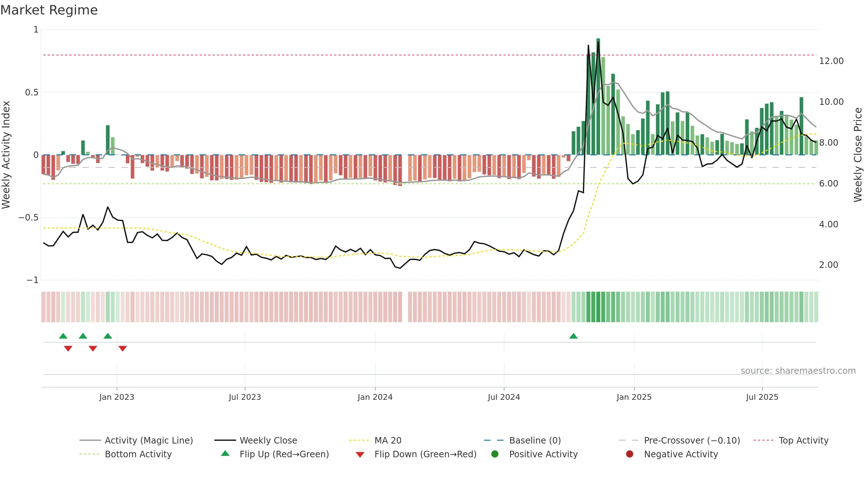Click the third green flip-up marker before Jan 2023

[108, 336]
